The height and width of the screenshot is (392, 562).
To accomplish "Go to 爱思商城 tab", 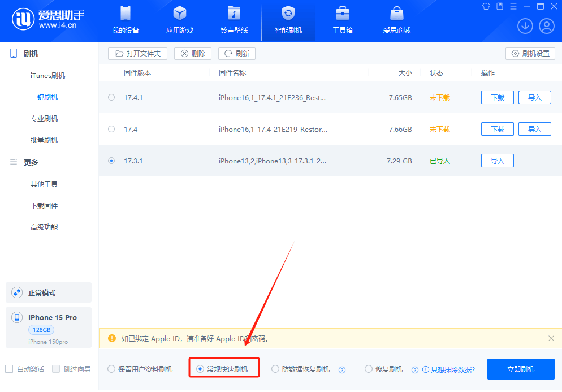I will pyautogui.click(x=397, y=20).
